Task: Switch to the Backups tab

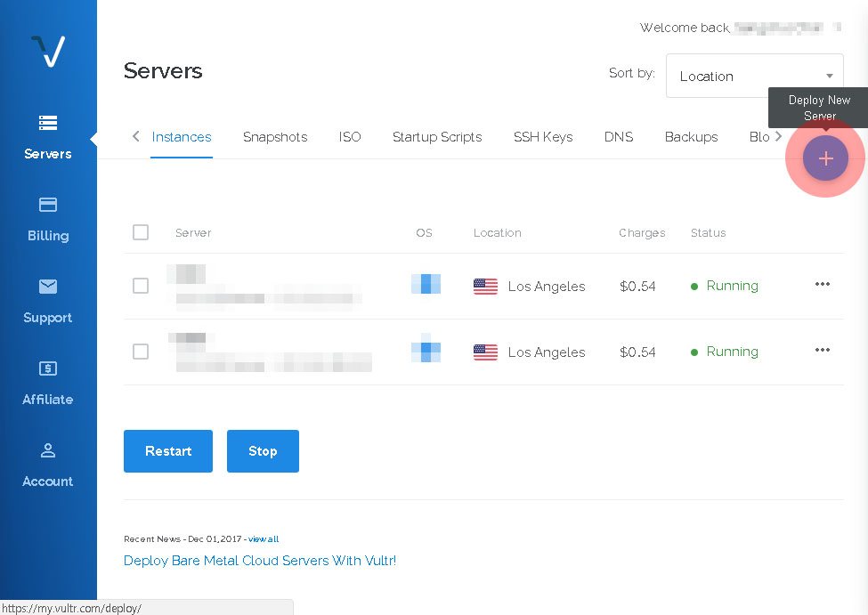Action: [691, 137]
